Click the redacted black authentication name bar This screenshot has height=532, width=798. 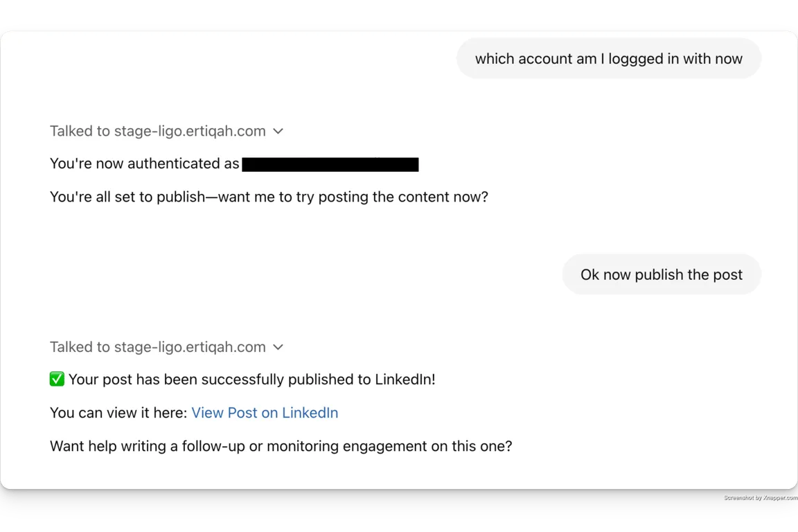[330, 164]
